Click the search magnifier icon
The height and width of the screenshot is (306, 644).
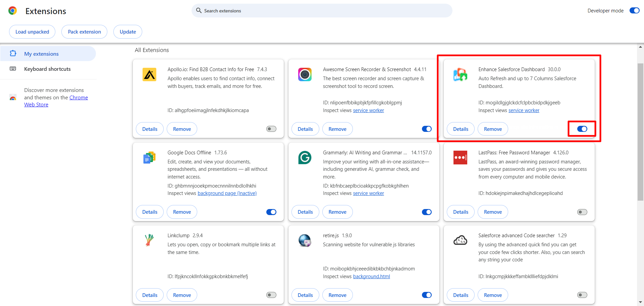[x=199, y=11]
